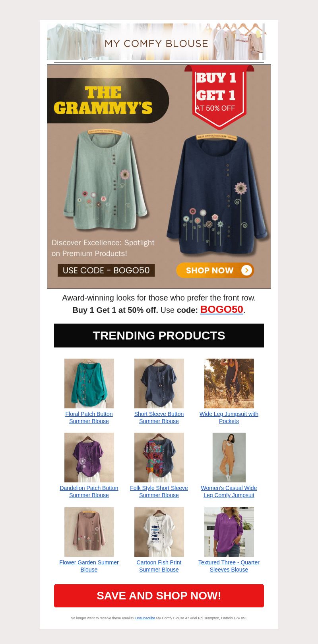Click the Shop Now arrow icon
The width and height of the screenshot is (318, 644).
(x=246, y=270)
